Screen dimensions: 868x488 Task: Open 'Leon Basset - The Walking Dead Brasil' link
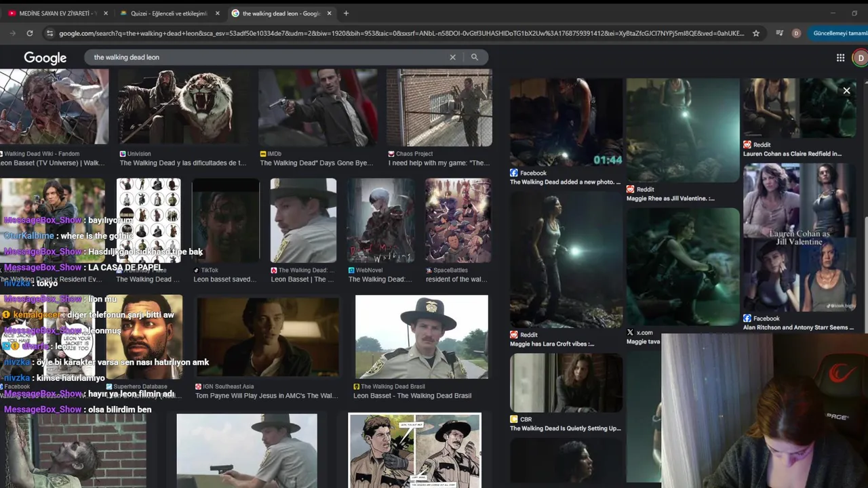(x=412, y=396)
